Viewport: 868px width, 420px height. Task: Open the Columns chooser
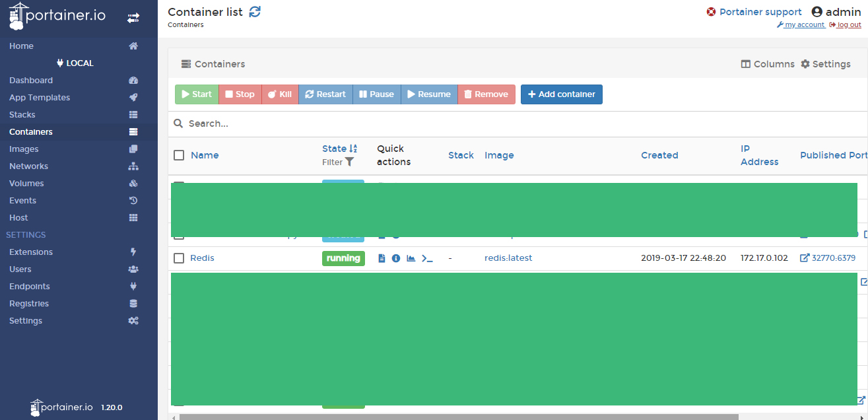[x=768, y=64]
